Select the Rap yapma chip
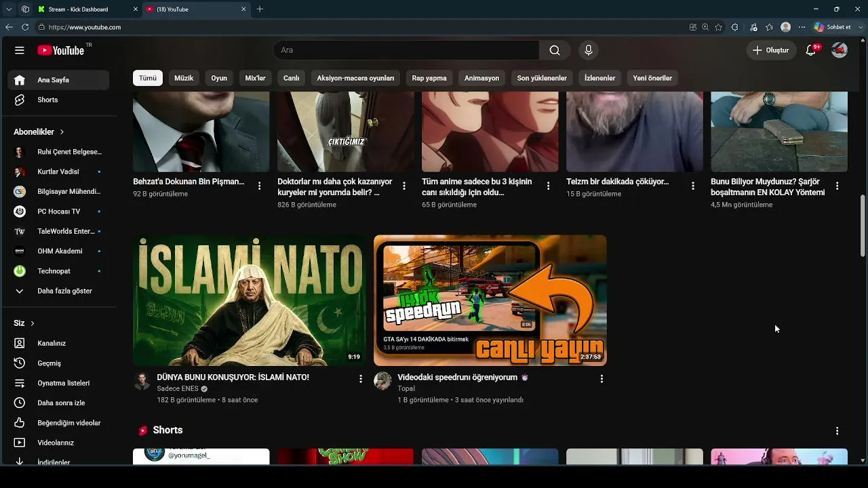The height and width of the screenshot is (488, 868). 429,78
